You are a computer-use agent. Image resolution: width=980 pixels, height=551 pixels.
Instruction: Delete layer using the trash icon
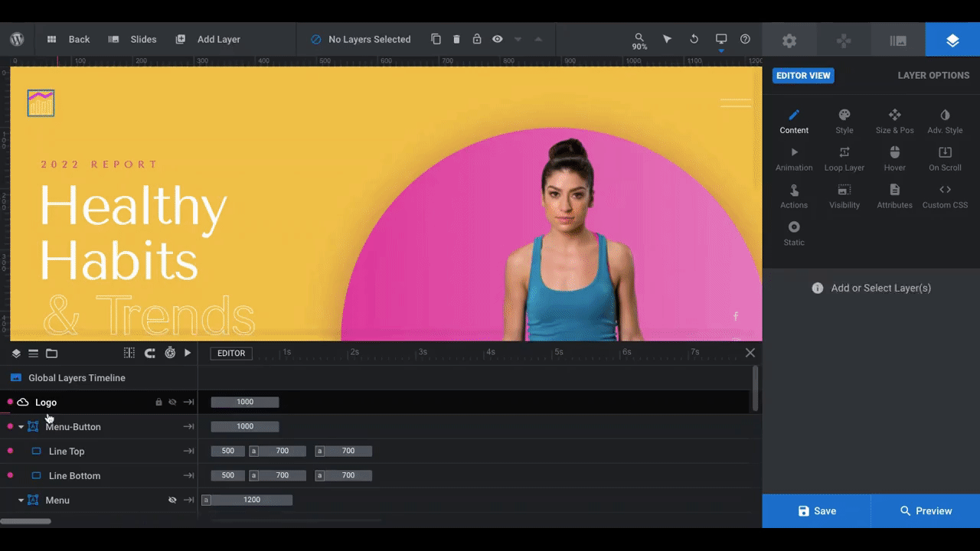click(x=456, y=39)
